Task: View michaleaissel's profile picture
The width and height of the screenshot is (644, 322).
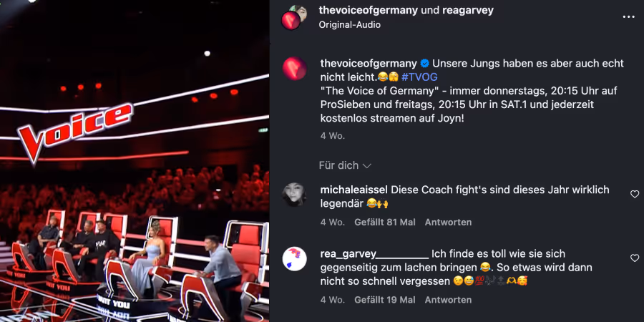Action: click(x=295, y=194)
